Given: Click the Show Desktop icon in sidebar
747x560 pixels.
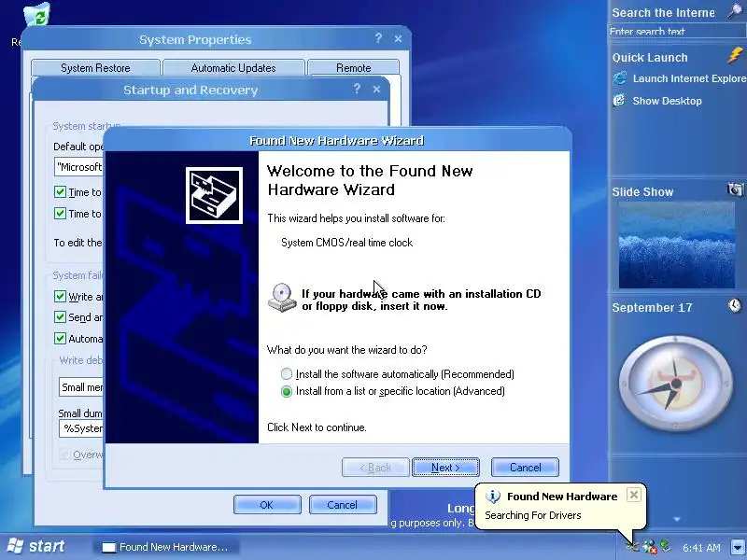Looking at the screenshot, I should 619,101.
